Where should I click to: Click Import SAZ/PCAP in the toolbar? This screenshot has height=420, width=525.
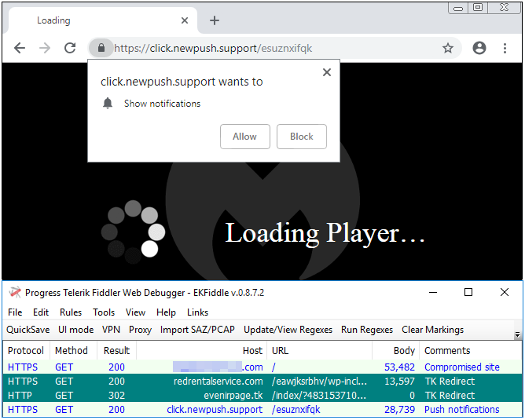(197, 330)
